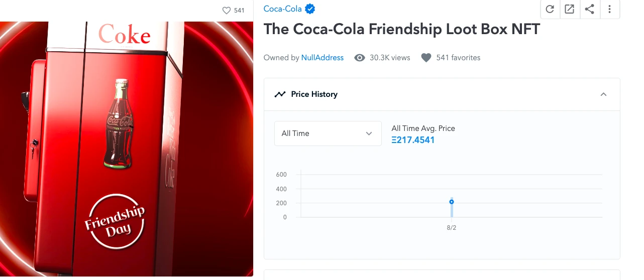Screen dimensions: 644x280
Task: Click the Price History trend icon
Action: click(280, 94)
